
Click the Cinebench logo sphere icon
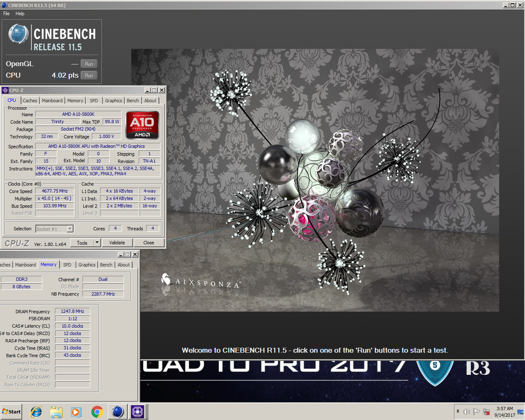(18, 34)
